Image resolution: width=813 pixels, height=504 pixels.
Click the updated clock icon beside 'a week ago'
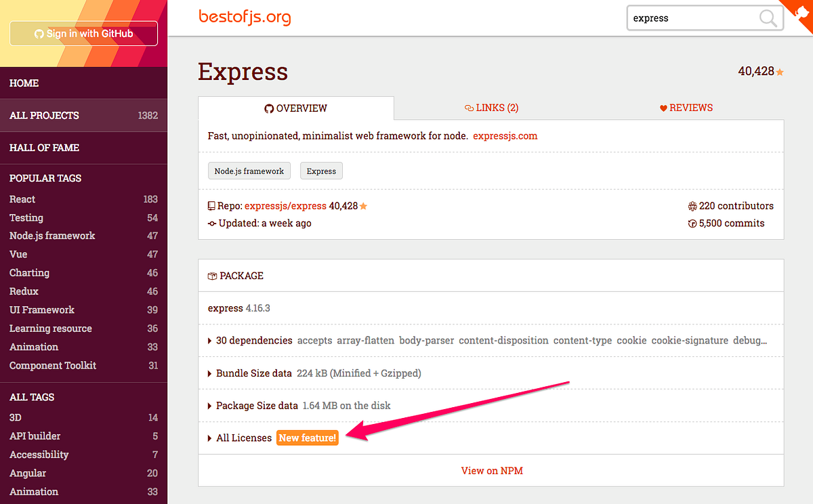click(x=211, y=223)
